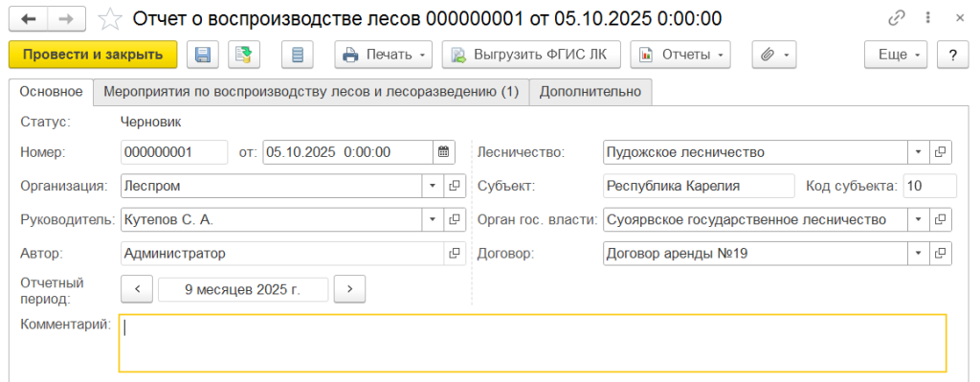The width and height of the screenshot is (980, 382).
Task: Switch to the Основное tab
Action: 51,91
